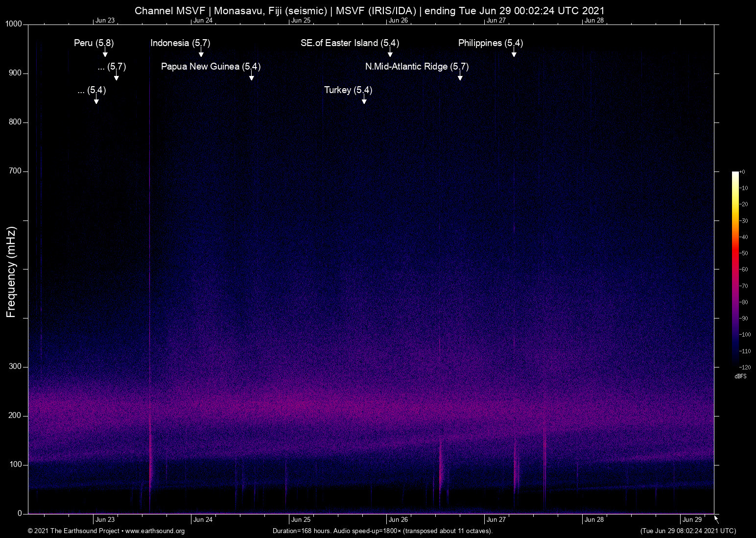Click the arrow under the Indonesia (5.7) label
The width and height of the screenshot is (756, 538).
[x=201, y=53]
